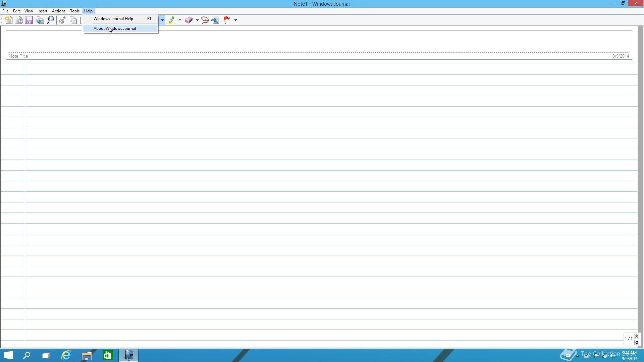Open the pen dropdown arrow beside the highlighter
Image resolution: width=644 pixels, height=362 pixels.
[x=162, y=20]
